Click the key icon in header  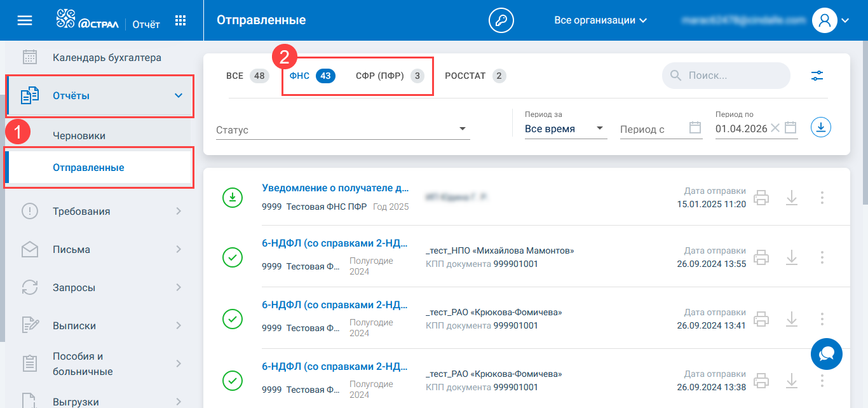(x=501, y=20)
